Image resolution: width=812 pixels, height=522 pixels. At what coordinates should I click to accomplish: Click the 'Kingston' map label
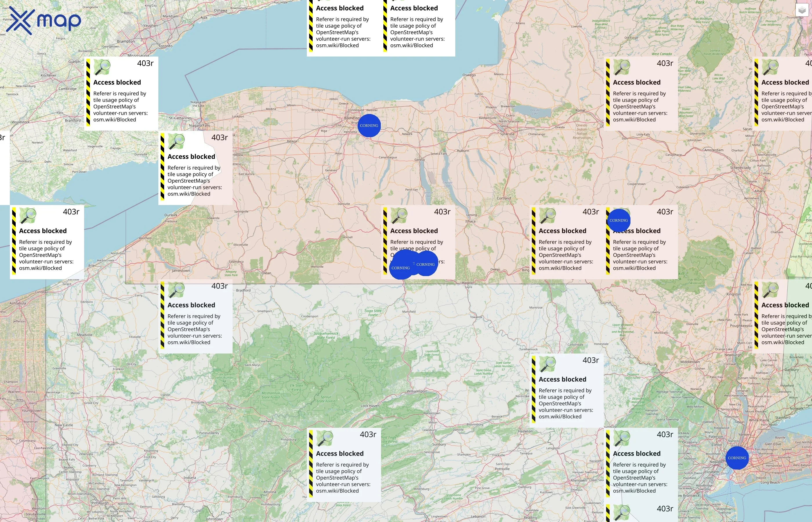click(734, 294)
